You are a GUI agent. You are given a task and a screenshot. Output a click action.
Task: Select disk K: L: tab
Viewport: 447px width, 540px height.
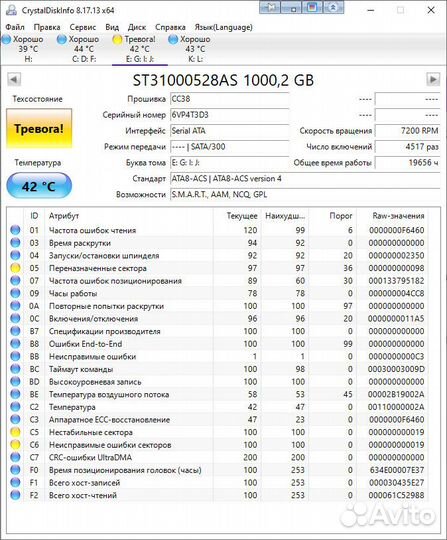click(x=195, y=49)
